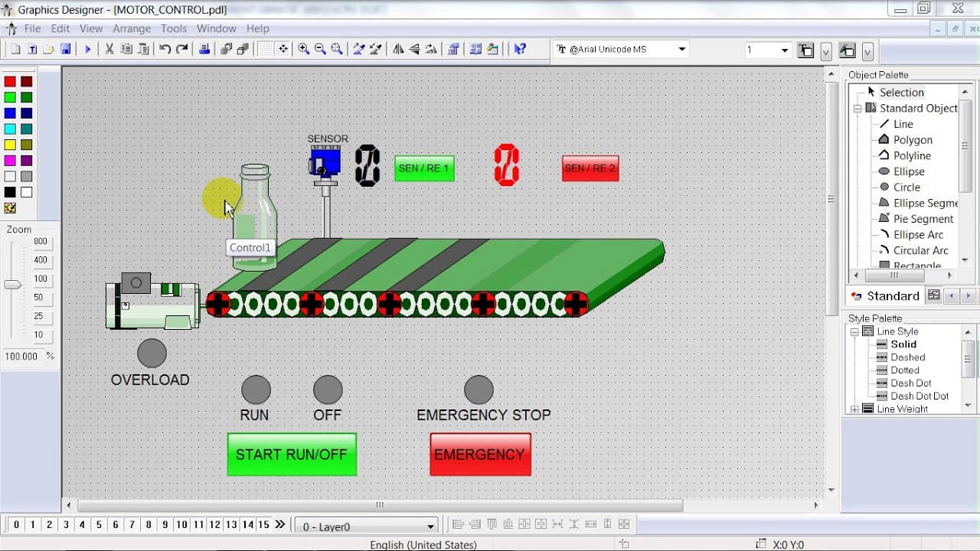
Task: Click the Help arrow icon on the toolbar
Action: coord(521,48)
